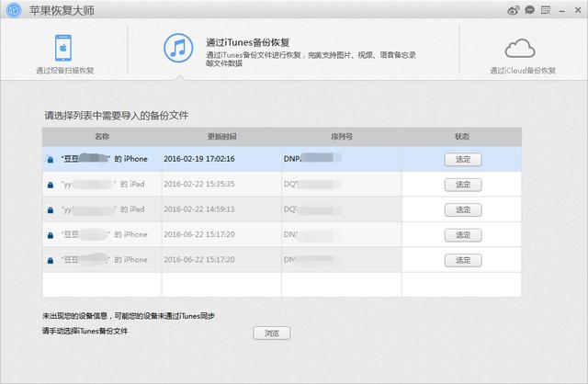The image size is (588, 384).
Task: Click lock icon on 2016-02-19 iPhone row
Action: tap(51, 160)
